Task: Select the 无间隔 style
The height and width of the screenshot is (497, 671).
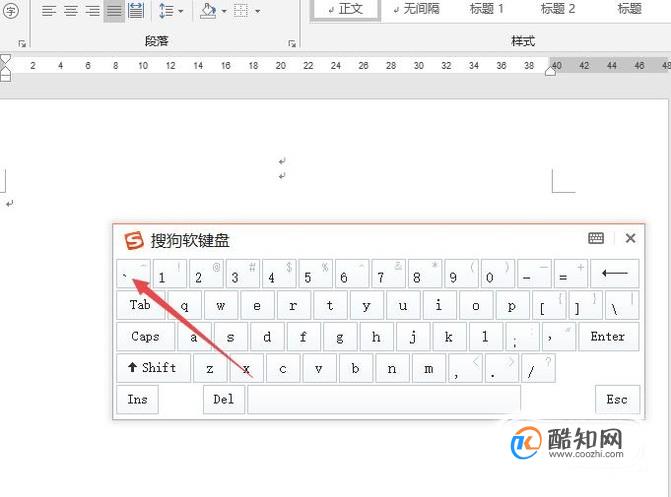Action: coord(416,9)
